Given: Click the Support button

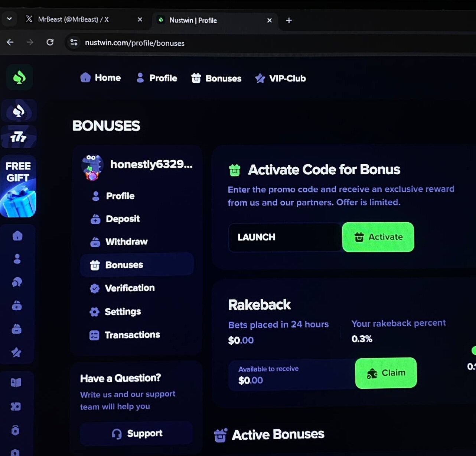Looking at the screenshot, I should [137, 433].
